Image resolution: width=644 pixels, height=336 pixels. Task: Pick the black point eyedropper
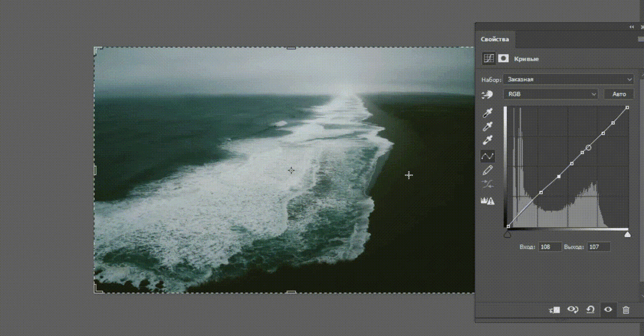click(x=488, y=113)
